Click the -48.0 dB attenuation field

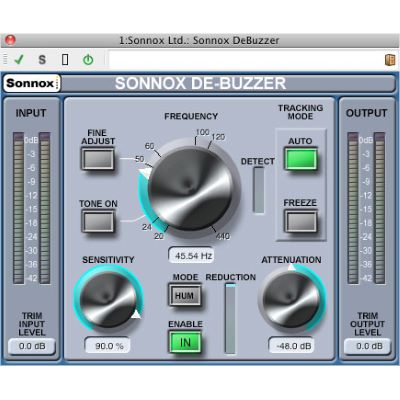pyautogui.click(x=291, y=346)
